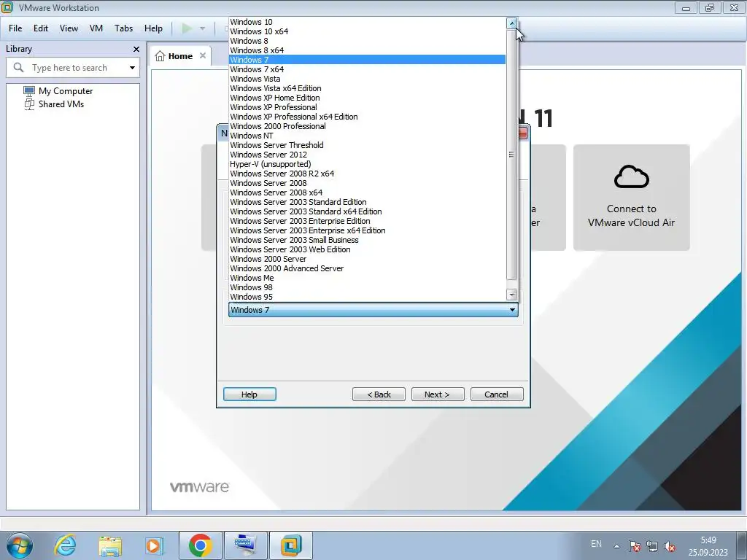Close the Home tab
Image resolution: width=747 pixels, height=560 pixels.
(203, 55)
